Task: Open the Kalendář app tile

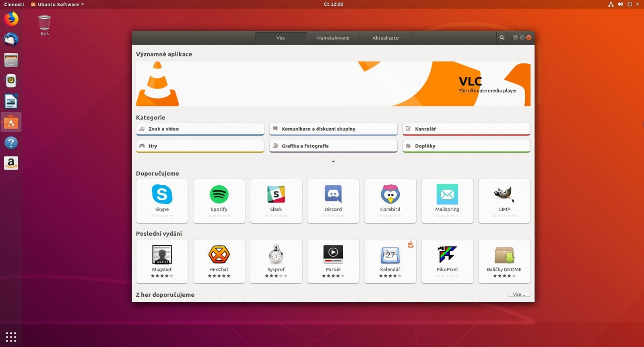Action: tap(390, 261)
